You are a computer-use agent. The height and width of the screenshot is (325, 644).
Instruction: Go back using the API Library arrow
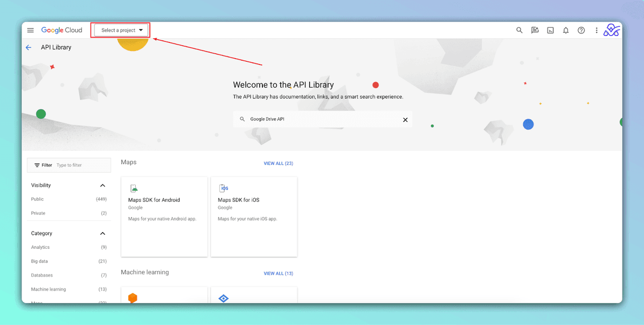tap(28, 47)
